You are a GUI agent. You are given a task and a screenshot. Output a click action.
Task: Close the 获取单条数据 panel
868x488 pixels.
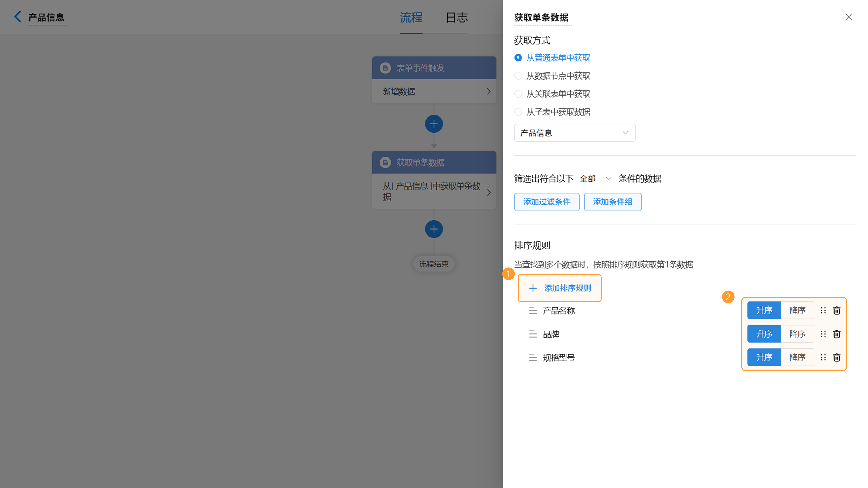[849, 17]
